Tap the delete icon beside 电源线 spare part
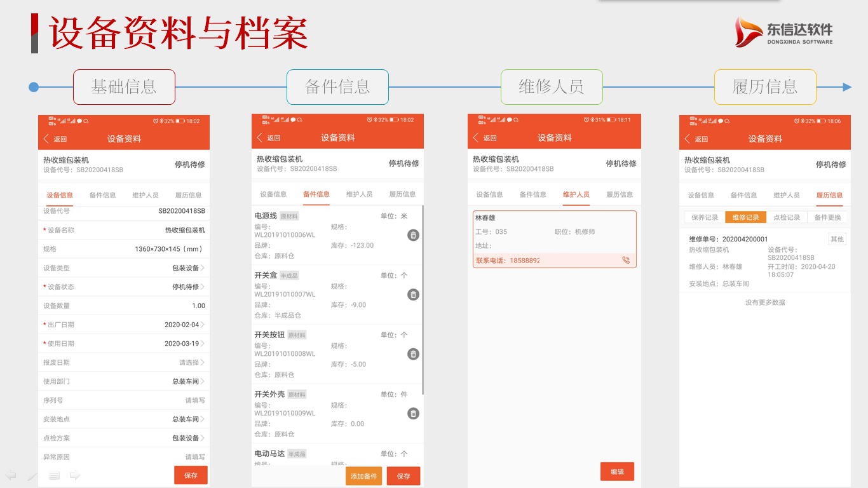Screen dimensions: 868x488 (x=413, y=235)
